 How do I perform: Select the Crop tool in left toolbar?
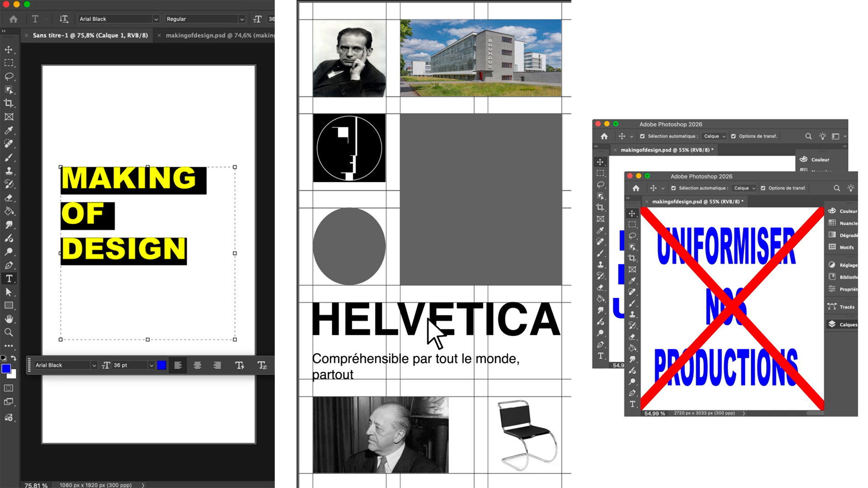pyautogui.click(x=9, y=103)
